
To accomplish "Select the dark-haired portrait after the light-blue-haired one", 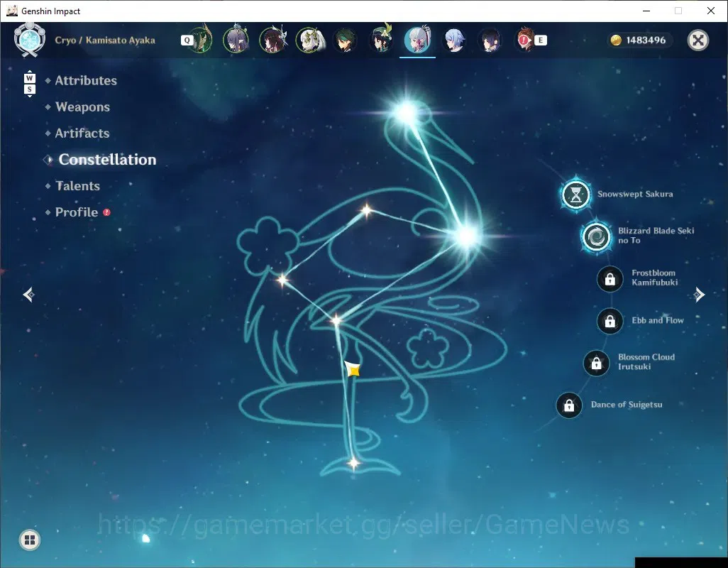I will click(490, 40).
